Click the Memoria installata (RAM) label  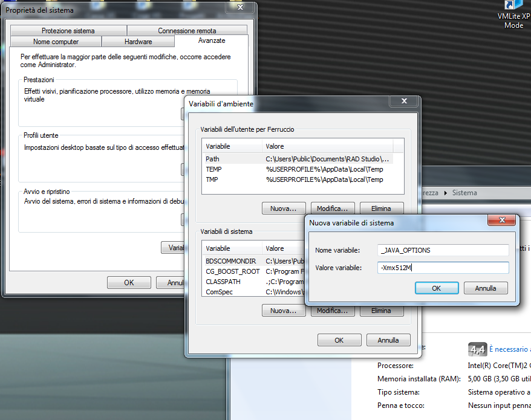[x=419, y=379]
